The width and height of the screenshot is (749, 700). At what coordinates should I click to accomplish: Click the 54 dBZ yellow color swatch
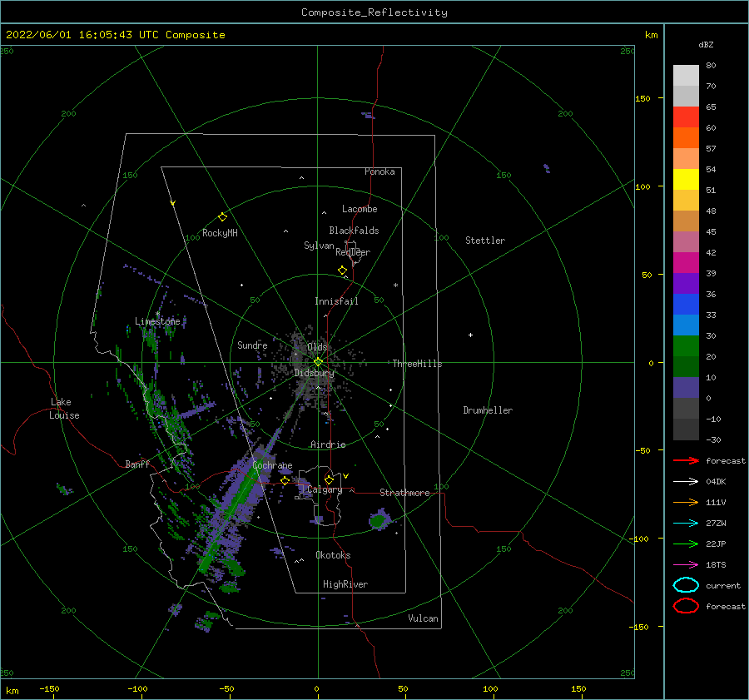point(686,179)
